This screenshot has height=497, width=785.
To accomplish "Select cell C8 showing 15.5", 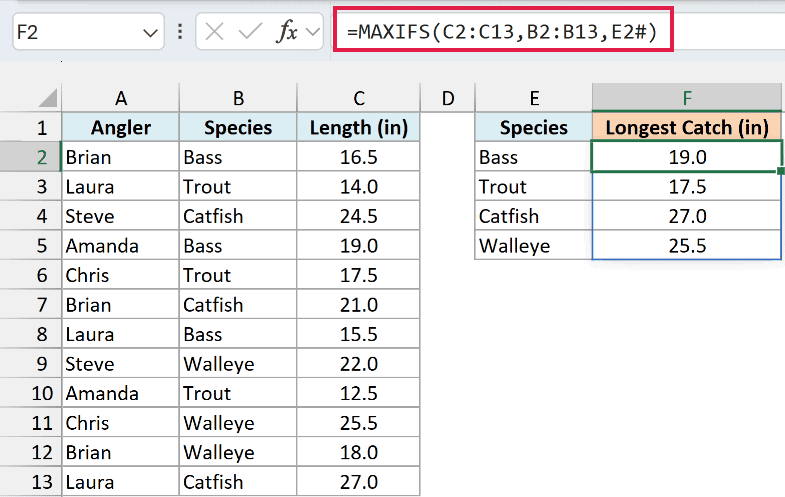I will coord(358,334).
